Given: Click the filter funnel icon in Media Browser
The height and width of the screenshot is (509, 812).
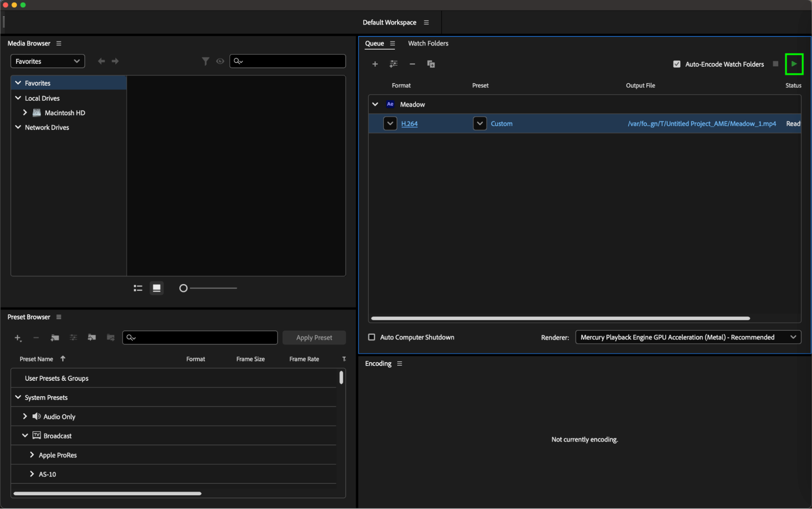Looking at the screenshot, I should 206,61.
